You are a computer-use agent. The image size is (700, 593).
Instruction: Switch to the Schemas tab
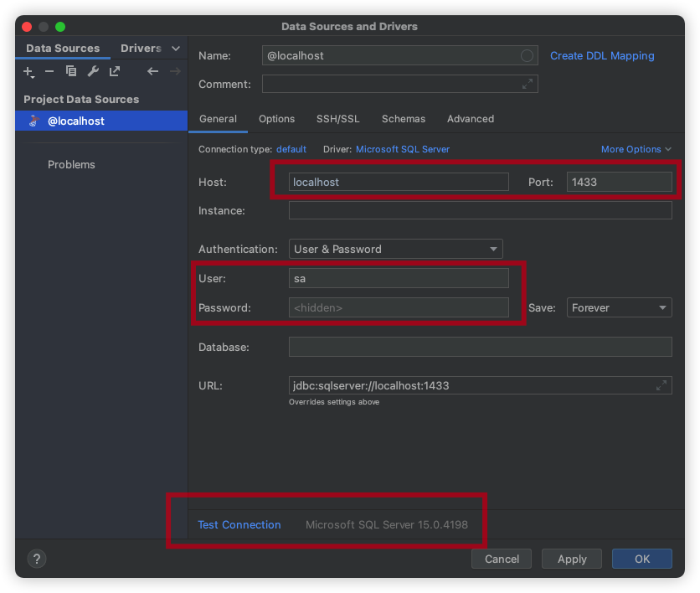(x=404, y=119)
